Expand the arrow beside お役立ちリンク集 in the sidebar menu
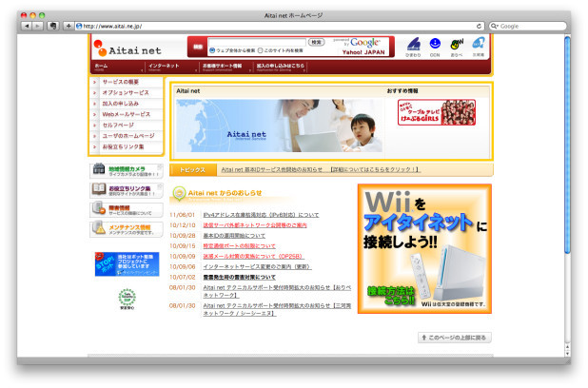The height and width of the screenshot is (388, 588). [94, 146]
